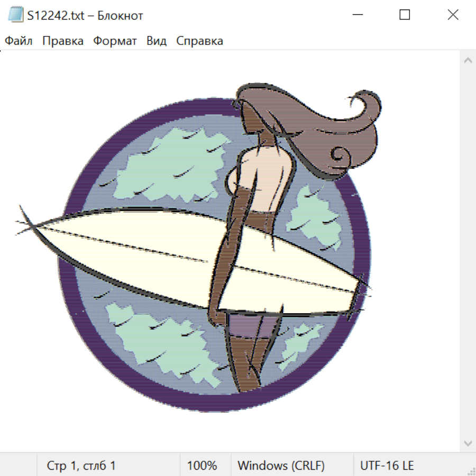Click the UTF-16 LE encoding label
The width and height of the screenshot is (476, 476).
(387, 465)
